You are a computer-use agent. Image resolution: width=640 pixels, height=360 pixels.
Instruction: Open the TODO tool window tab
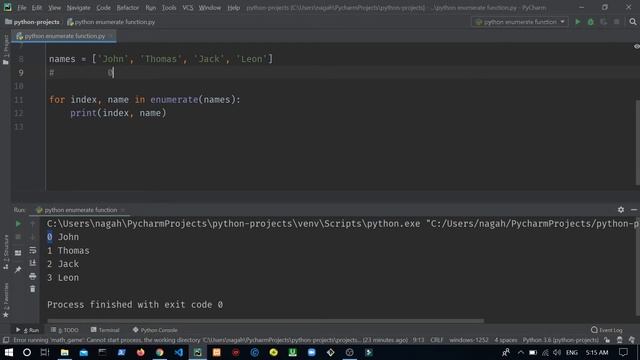point(64,330)
